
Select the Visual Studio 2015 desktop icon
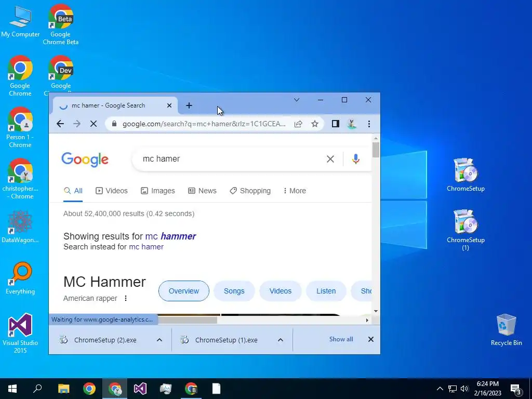click(x=20, y=333)
